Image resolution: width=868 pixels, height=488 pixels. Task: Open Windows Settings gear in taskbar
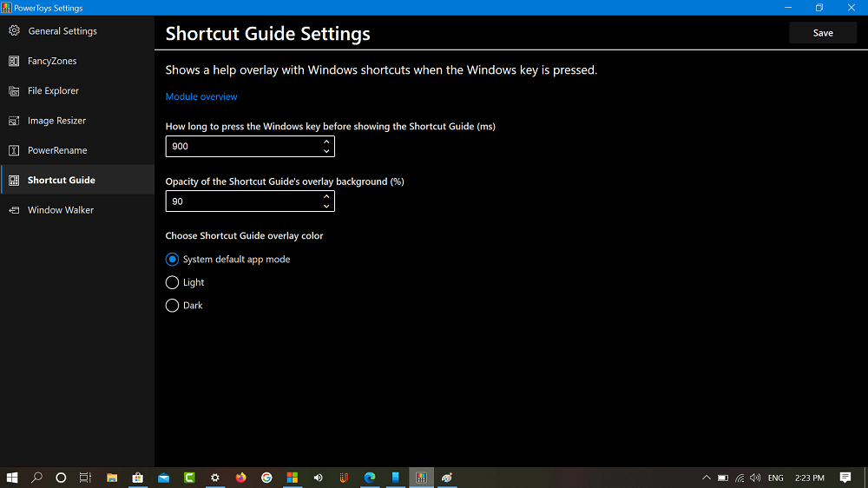pos(214,478)
